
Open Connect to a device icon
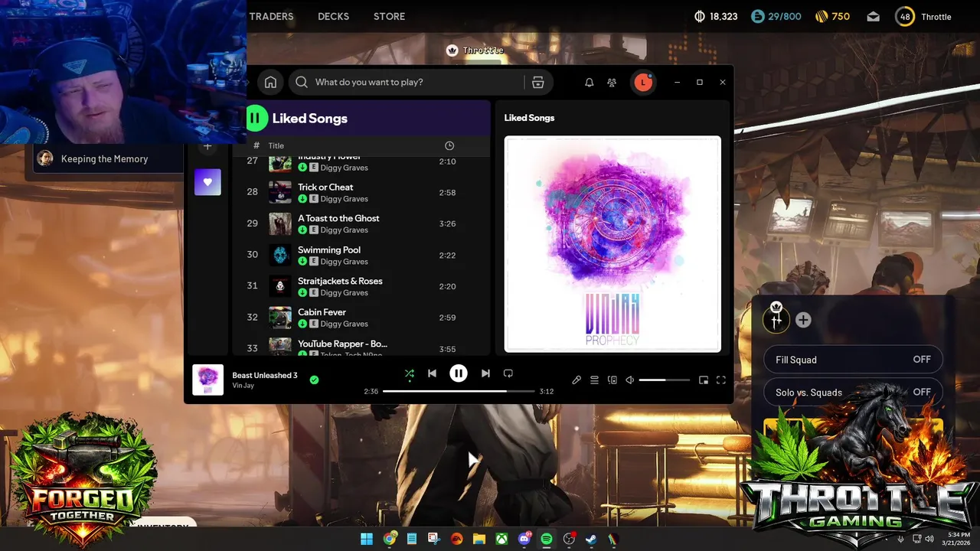click(x=612, y=380)
